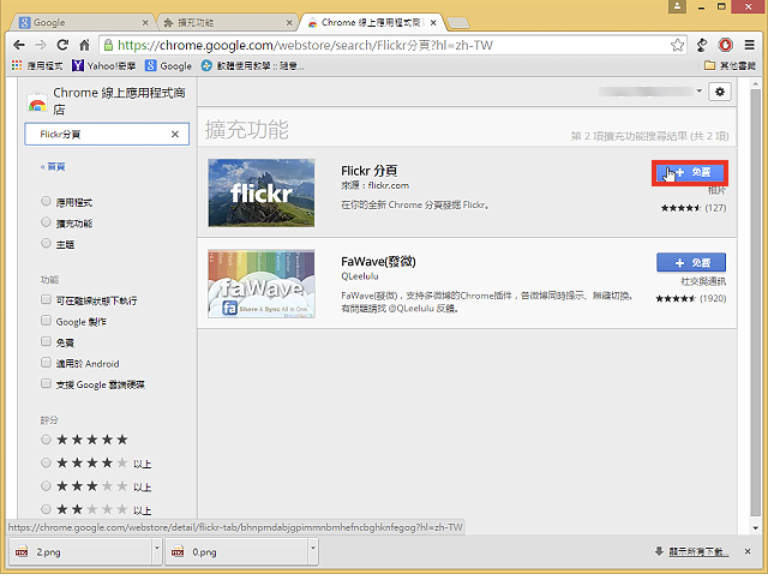This screenshot has height=576, width=770.
Task: Open the apps grid bookmark icon
Action: (x=17, y=65)
